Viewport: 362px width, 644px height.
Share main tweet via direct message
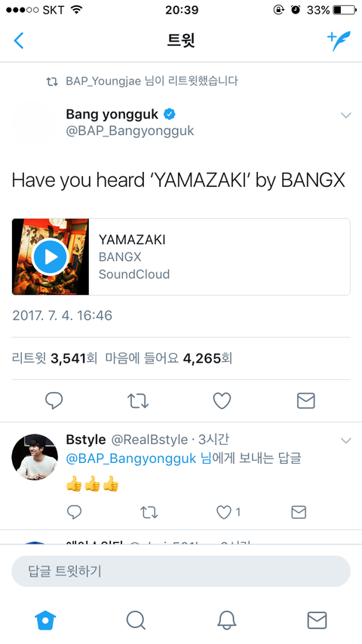pyautogui.click(x=305, y=401)
